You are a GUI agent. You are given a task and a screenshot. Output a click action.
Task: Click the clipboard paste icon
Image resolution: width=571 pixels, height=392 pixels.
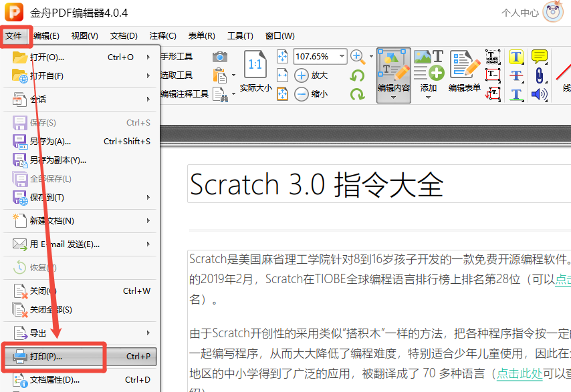[219, 75]
